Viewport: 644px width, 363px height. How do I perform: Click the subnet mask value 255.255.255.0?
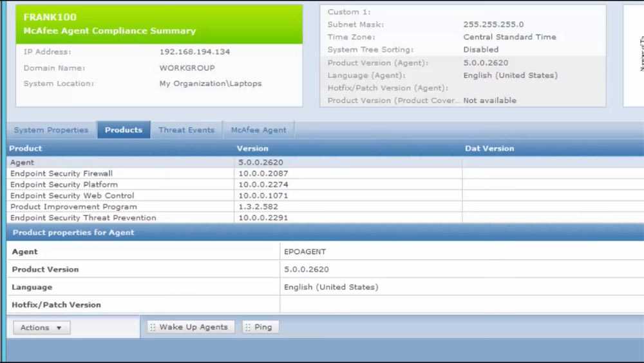tap(493, 25)
